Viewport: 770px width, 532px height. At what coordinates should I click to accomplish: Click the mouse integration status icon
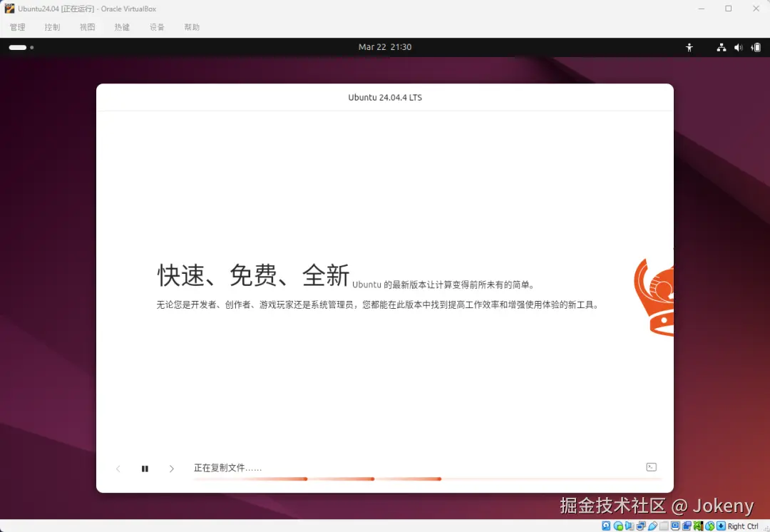tap(710, 526)
